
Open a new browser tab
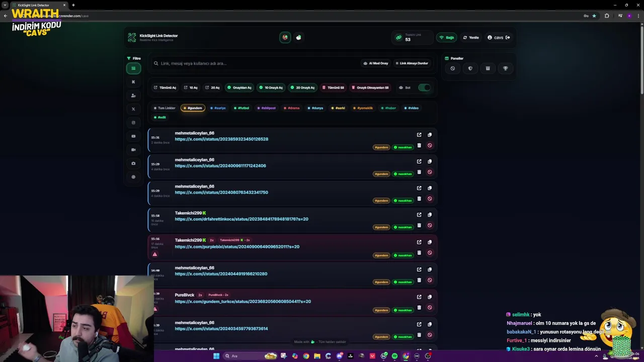[x=73, y=5]
